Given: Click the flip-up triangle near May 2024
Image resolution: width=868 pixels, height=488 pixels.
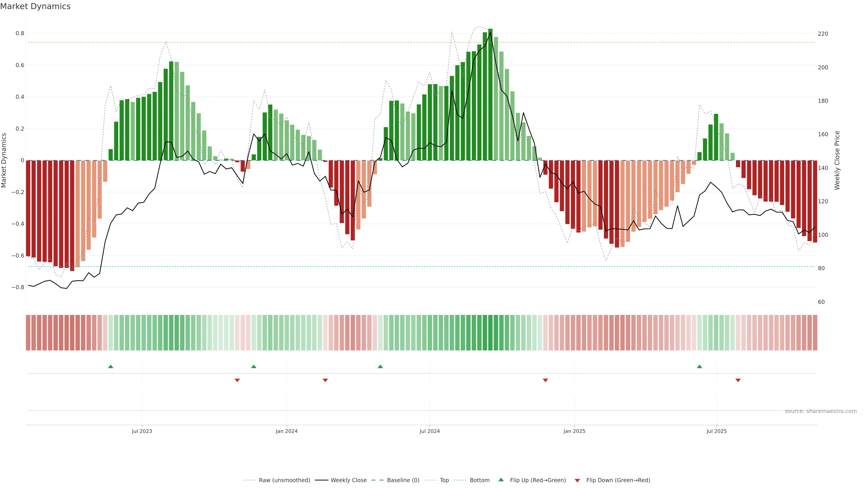Looking at the screenshot, I should coord(380,366).
